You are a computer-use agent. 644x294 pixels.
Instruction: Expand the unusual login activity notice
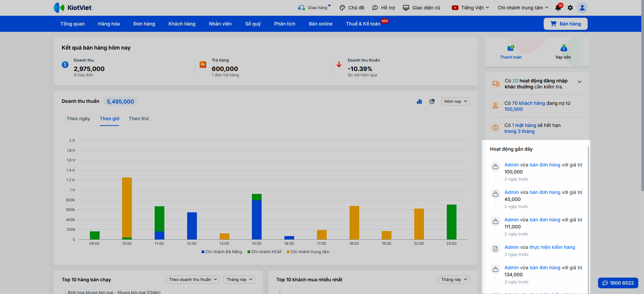[x=579, y=82]
